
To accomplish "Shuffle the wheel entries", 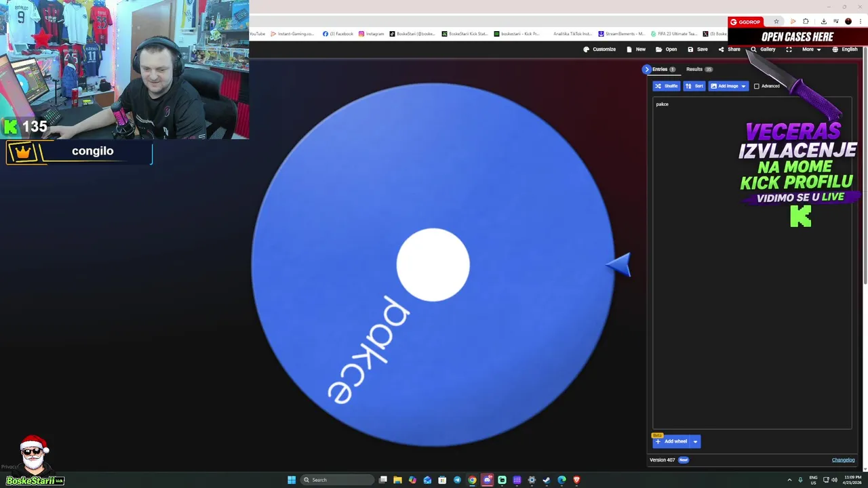I will (666, 86).
